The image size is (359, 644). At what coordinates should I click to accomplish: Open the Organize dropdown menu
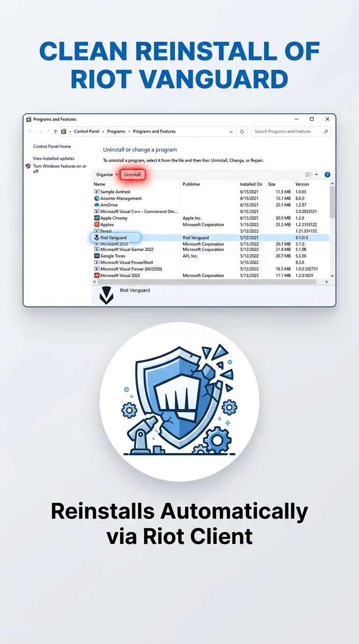click(107, 175)
